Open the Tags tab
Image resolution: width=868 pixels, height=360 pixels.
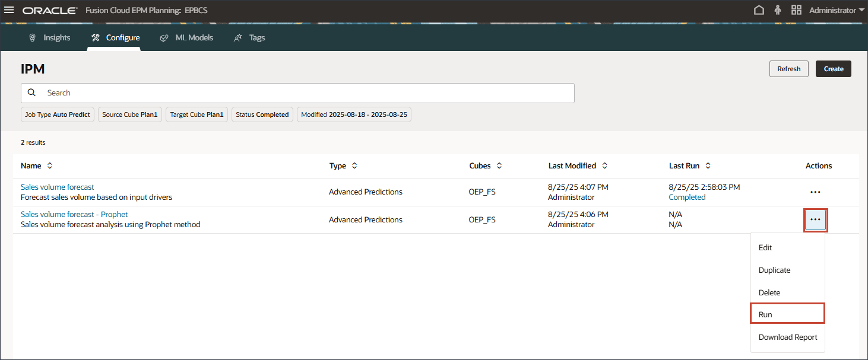[x=249, y=37]
